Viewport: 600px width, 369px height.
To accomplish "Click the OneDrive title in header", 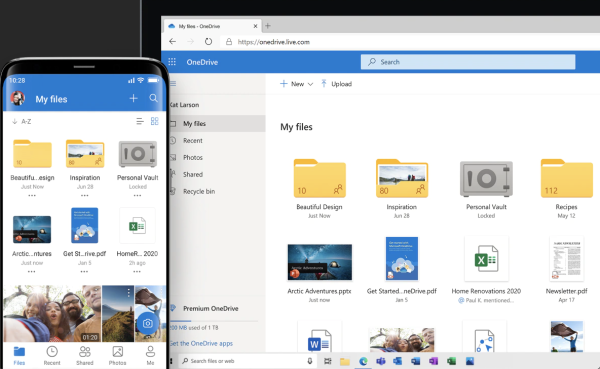I will coord(202,62).
